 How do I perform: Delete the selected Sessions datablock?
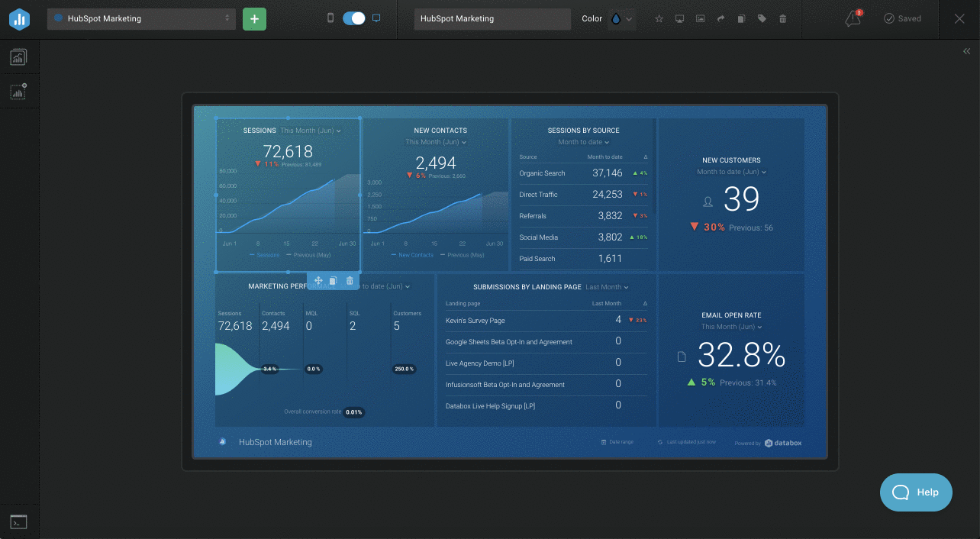[350, 281]
